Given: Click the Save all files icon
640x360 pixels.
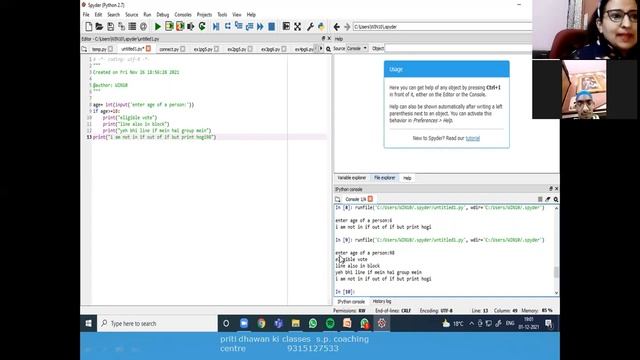Looking at the screenshot, I should pyautogui.click(x=121, y=27).
